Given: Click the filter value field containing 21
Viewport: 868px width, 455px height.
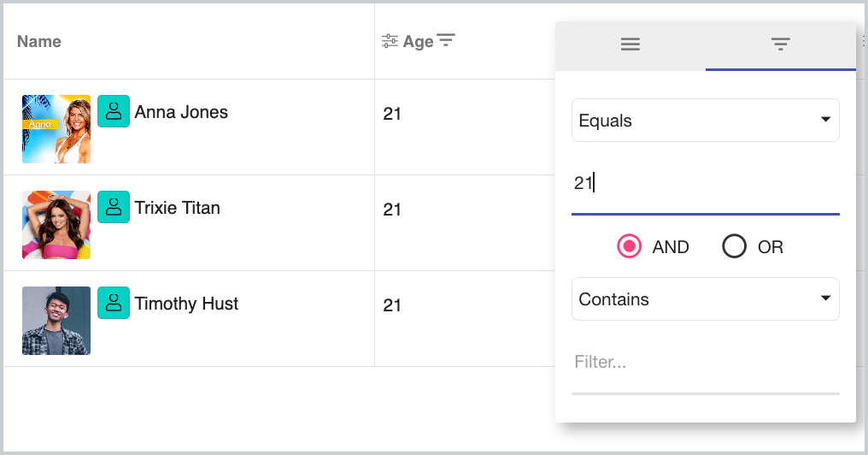Looking at the screenshot, I should click(x=705, y=183).
